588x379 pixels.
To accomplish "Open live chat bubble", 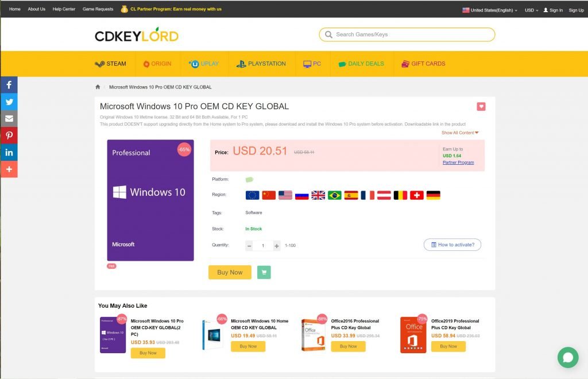I will pos(568,357).
